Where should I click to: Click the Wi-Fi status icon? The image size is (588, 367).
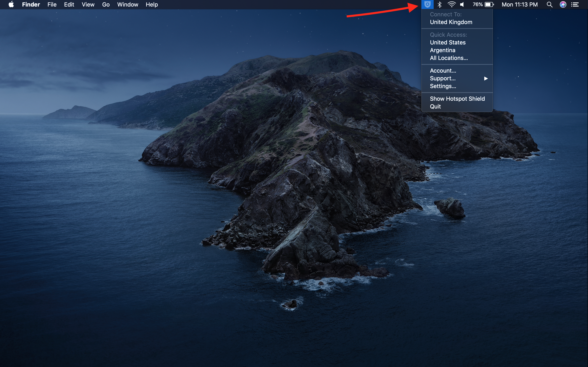coord(450,5)
